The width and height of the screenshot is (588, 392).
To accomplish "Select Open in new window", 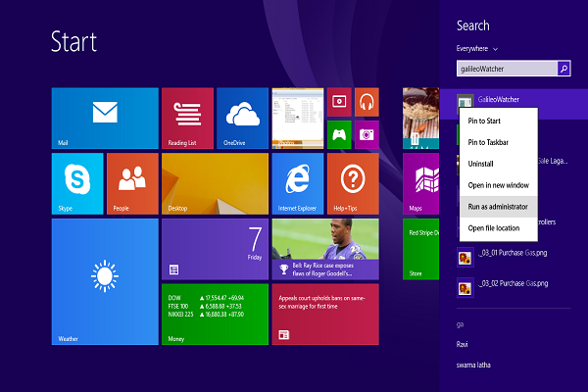I will [x=499, y=185].
